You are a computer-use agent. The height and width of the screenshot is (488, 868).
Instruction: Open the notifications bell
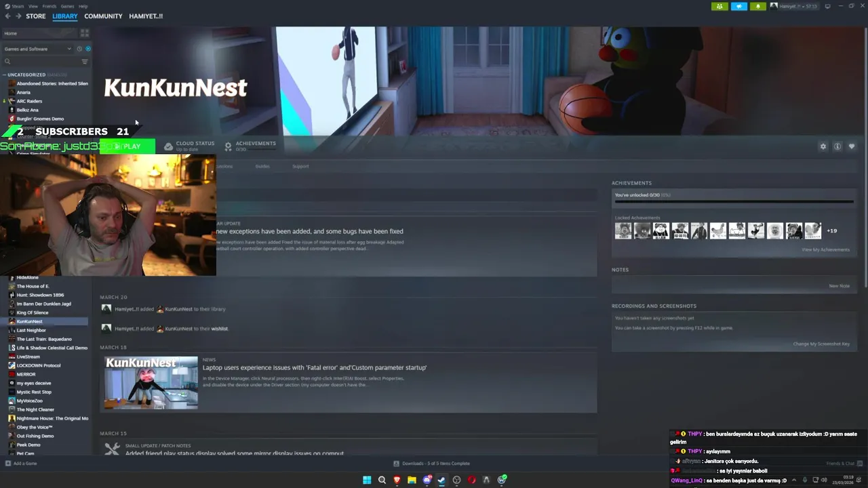757,6
